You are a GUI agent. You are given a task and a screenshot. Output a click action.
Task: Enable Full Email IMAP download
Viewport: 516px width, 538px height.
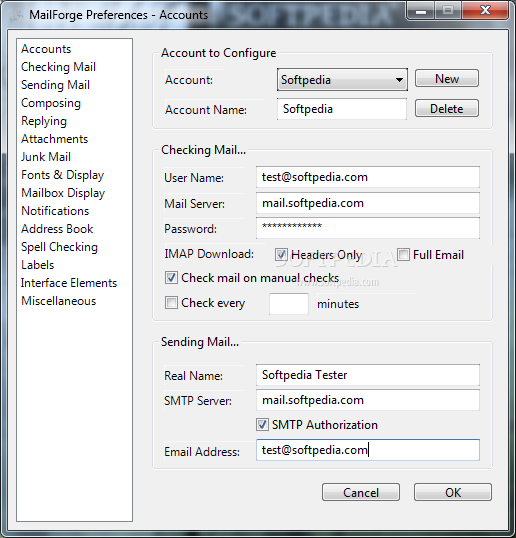(403, 255)
